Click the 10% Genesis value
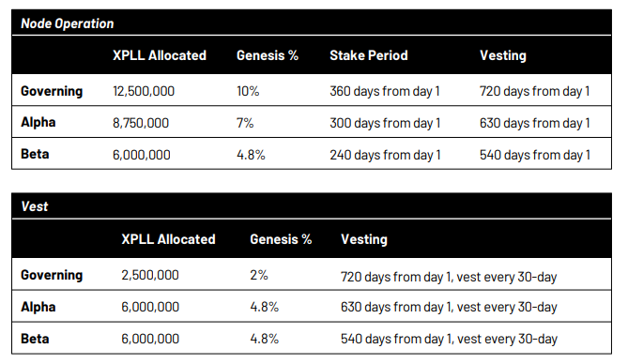The height and width of the screenshot is (364, 628). click(x=248, y=91)
